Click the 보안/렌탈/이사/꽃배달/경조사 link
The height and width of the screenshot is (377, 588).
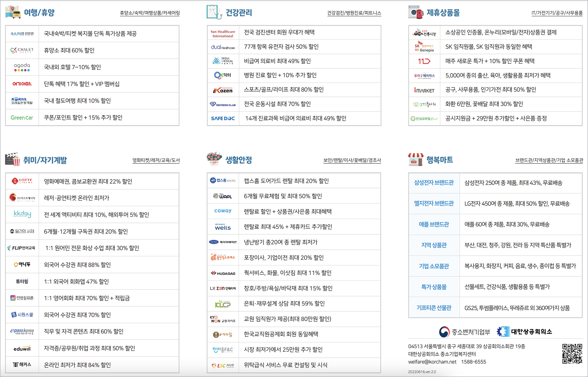(352, 160)
